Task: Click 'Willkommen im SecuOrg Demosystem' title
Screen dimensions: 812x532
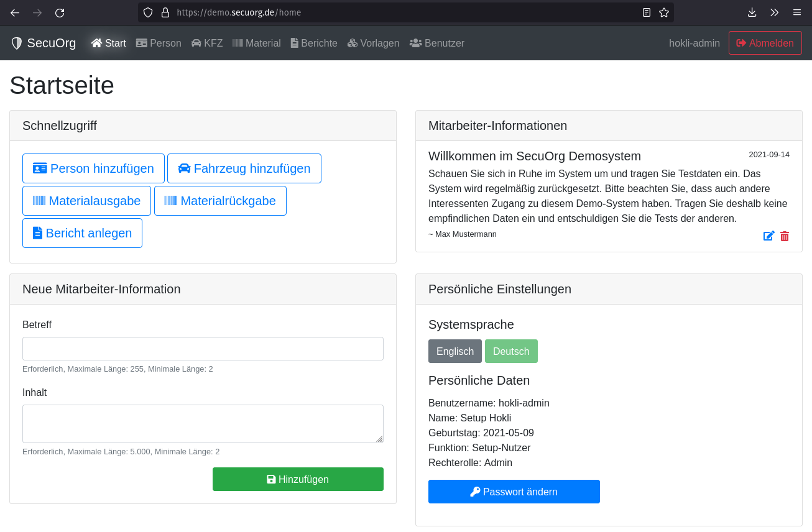Action: (x=535, y=156)
